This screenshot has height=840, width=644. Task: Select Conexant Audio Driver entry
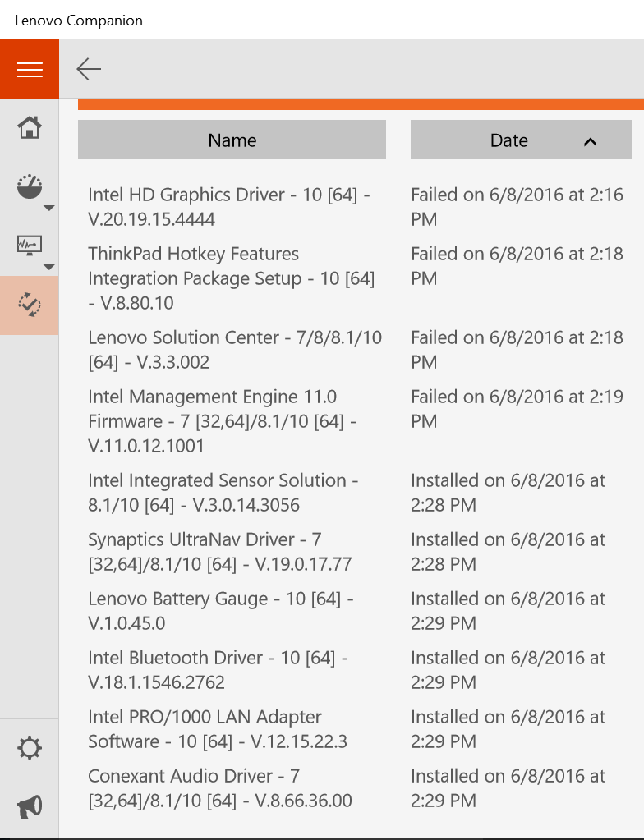point(219,788)
